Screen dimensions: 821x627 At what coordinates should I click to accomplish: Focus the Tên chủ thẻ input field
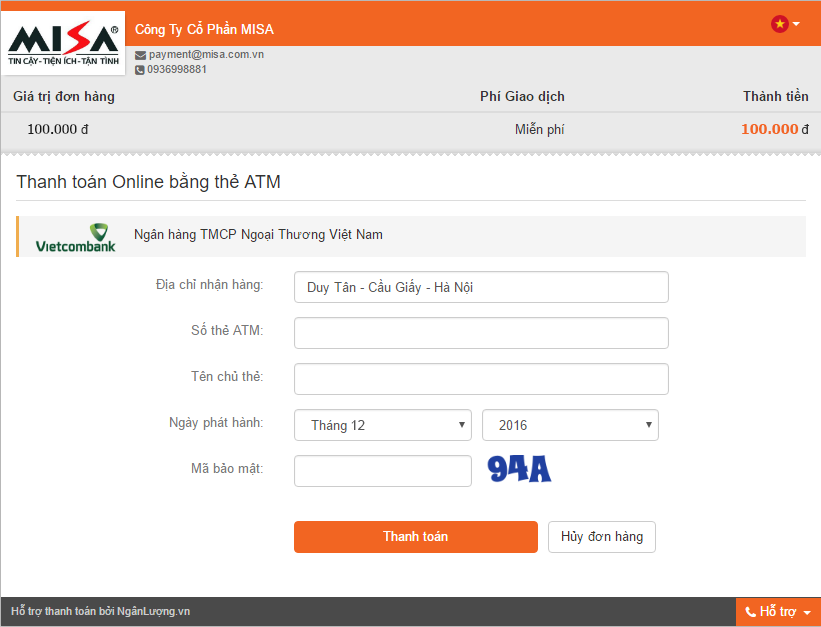[481, 379]
